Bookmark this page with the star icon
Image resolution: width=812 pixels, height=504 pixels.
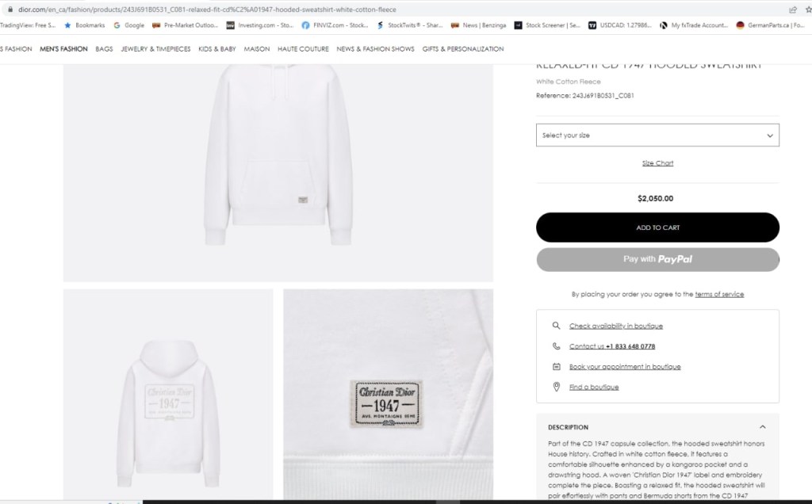tap(807, 10)
